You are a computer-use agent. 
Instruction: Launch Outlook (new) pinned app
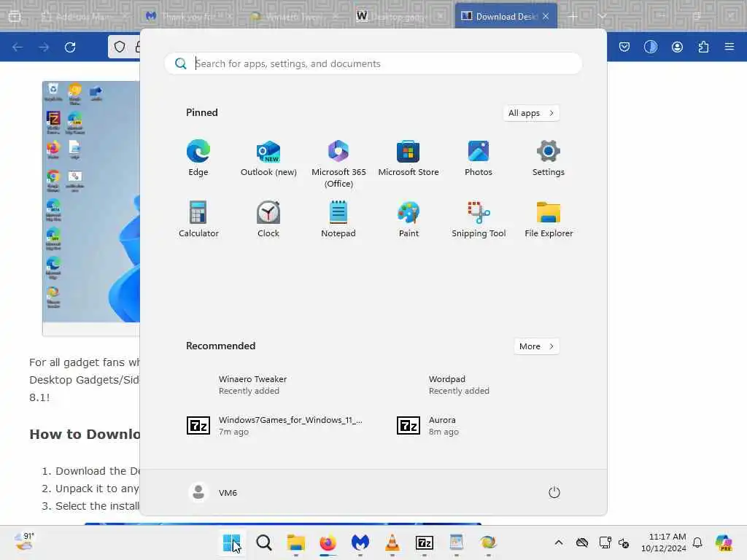coord(268,158)
